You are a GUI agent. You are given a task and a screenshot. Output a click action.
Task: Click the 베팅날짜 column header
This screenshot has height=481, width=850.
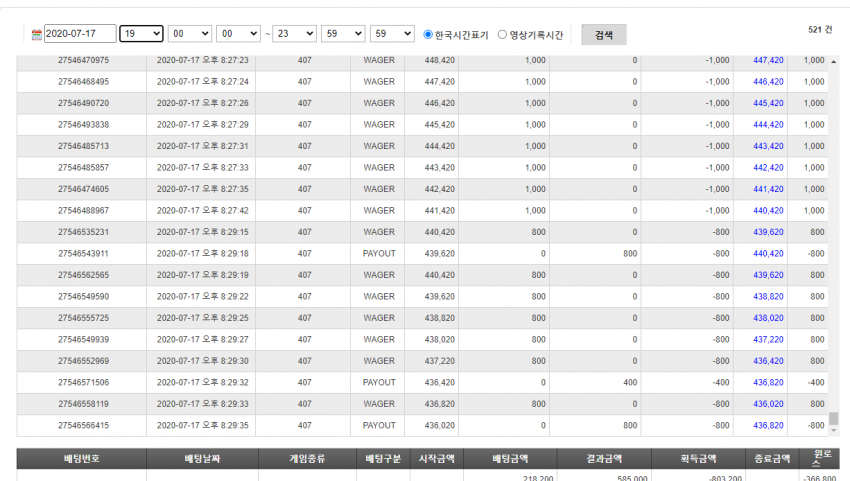coord(202,459)
